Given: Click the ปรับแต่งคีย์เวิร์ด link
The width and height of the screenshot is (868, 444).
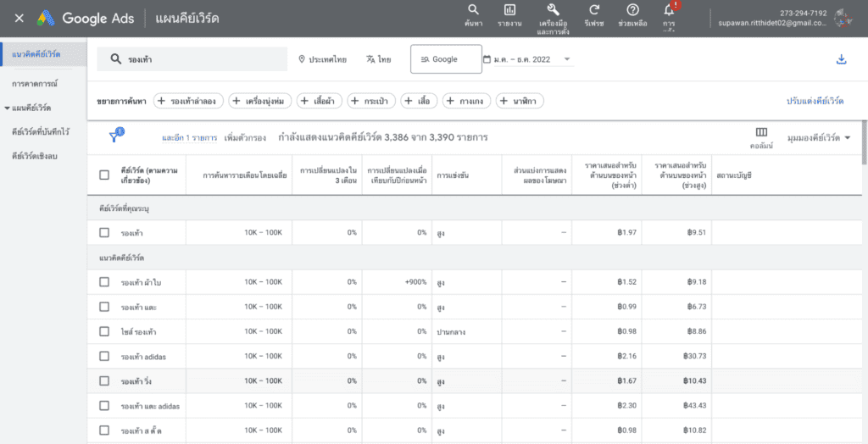Looking at the screenshot, I should click(x=815, y=101).
